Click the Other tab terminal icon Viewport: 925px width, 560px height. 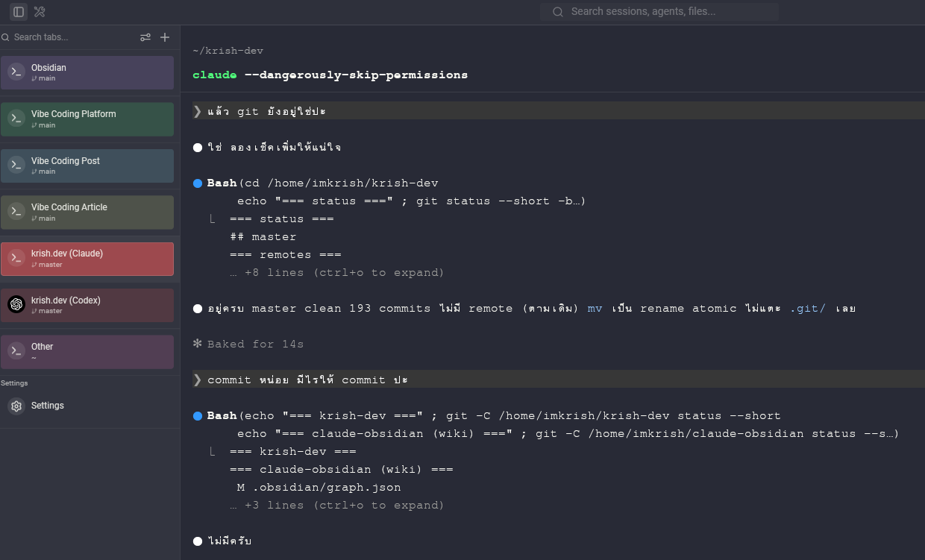[16, 351]
